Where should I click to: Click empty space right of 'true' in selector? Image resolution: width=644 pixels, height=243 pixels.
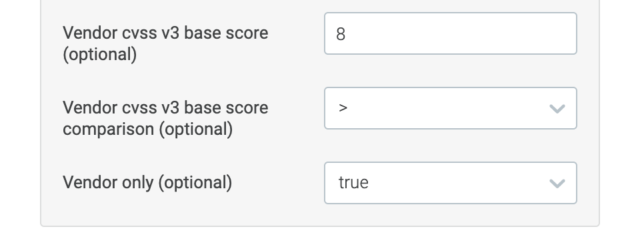pyautogui.click(x=456, y=183)
